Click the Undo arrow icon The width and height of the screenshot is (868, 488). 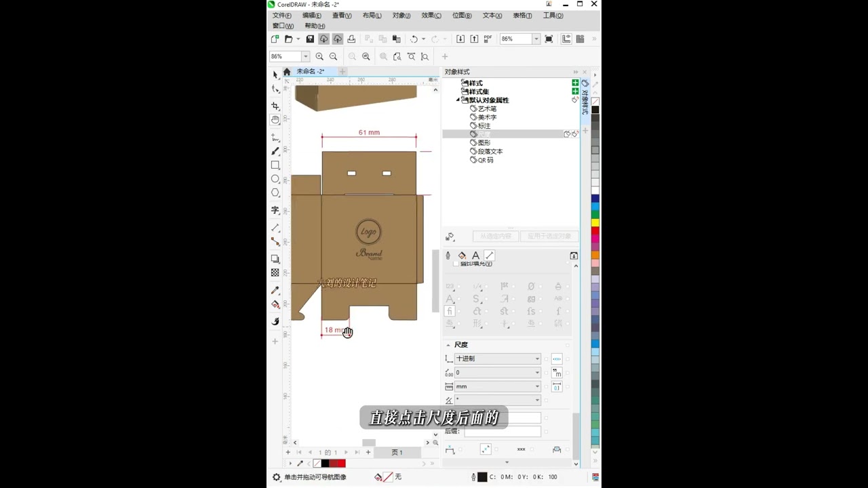(414, 39)
